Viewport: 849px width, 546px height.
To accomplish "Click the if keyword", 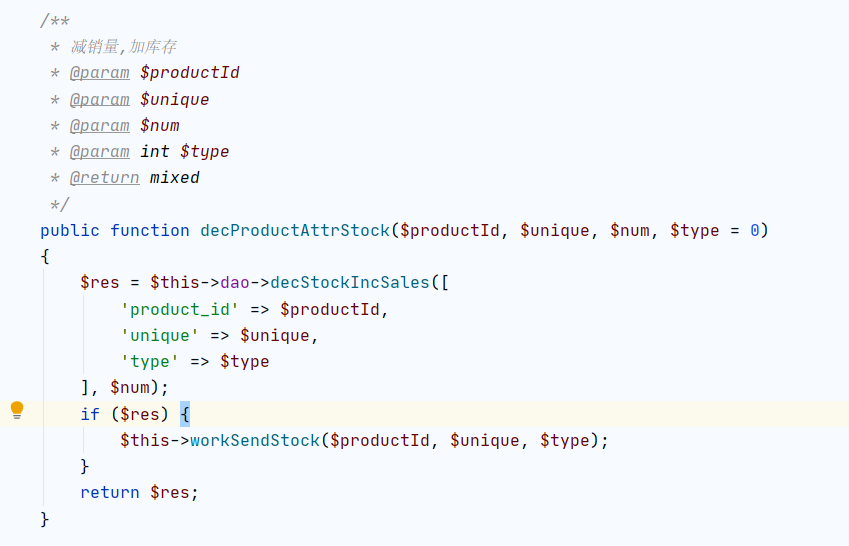I will click(90, 414).
